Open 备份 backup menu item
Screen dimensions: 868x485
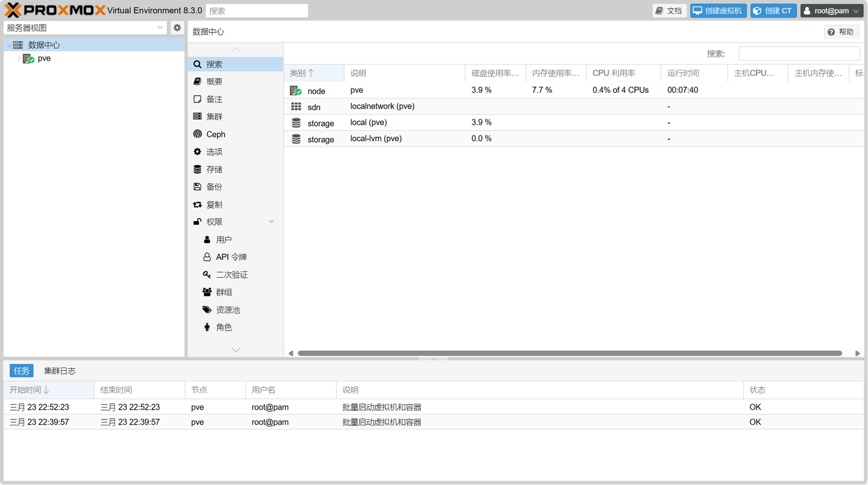(x=235, y=187)
